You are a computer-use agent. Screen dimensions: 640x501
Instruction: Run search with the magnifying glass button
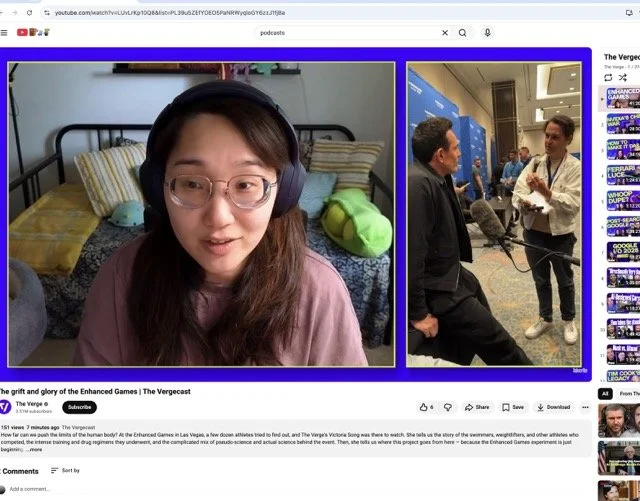[462, 33]
